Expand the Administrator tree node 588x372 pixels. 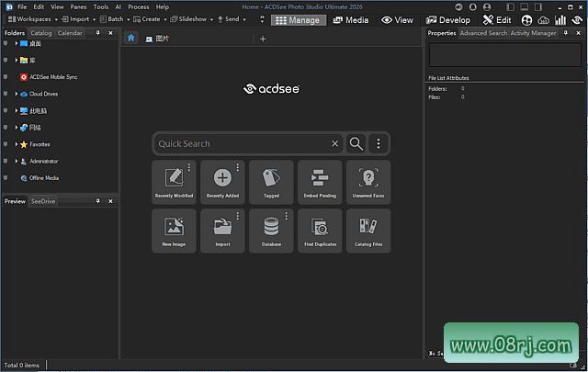(x=17, y=161)
